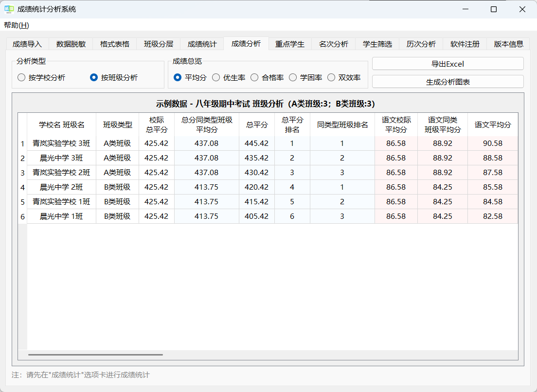The image size is (537, 392).
Task: Click 总平分 value 415.42
Action: 257,202
